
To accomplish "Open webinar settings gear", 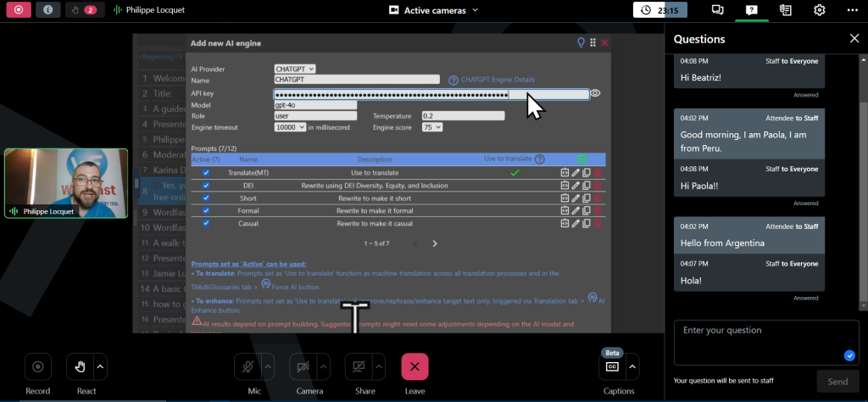I will [819, 10].
